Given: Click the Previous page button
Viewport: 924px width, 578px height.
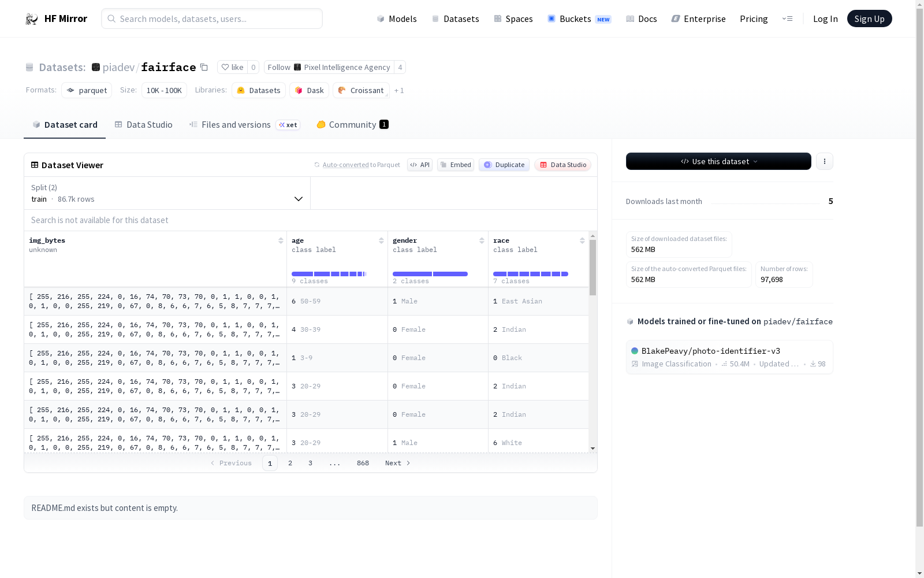Looking at the screenshot, I should pos(231,463).
